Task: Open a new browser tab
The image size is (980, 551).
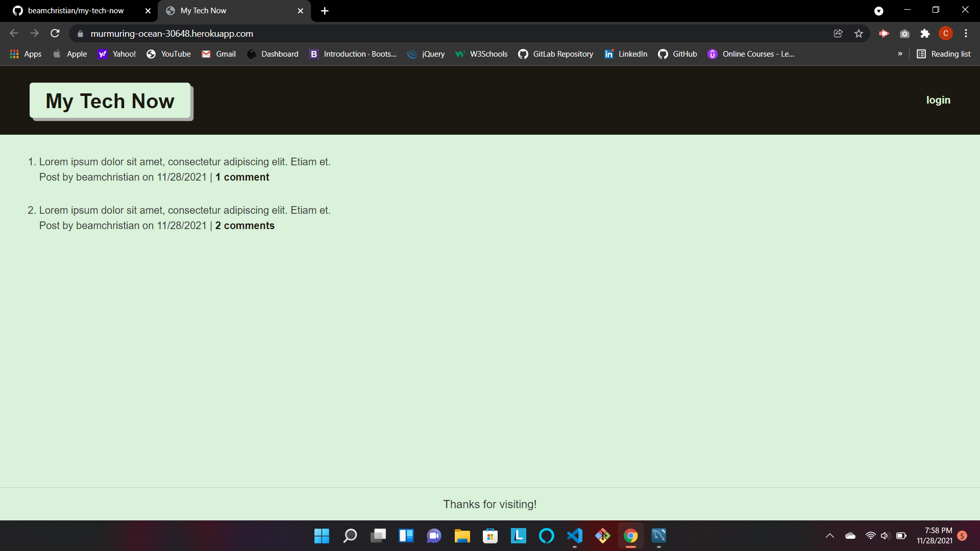Action: pos(325,11)
